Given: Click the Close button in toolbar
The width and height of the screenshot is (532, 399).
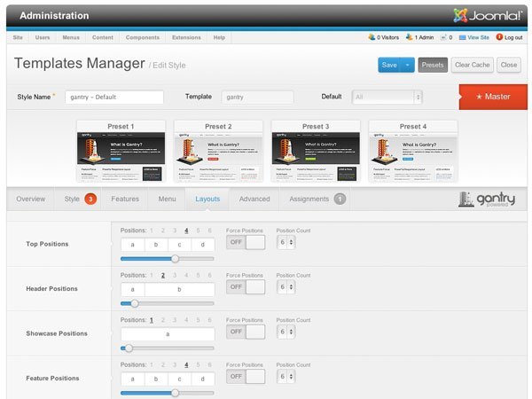Looking at the screenshot, I should tap(509, 65).
